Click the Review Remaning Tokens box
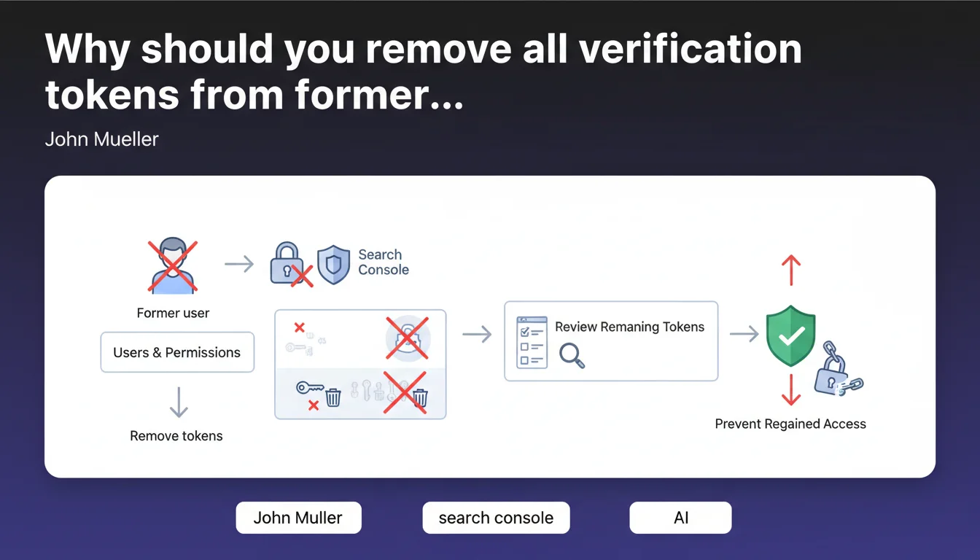The image size is (980, 560). (x=611, y=341)
